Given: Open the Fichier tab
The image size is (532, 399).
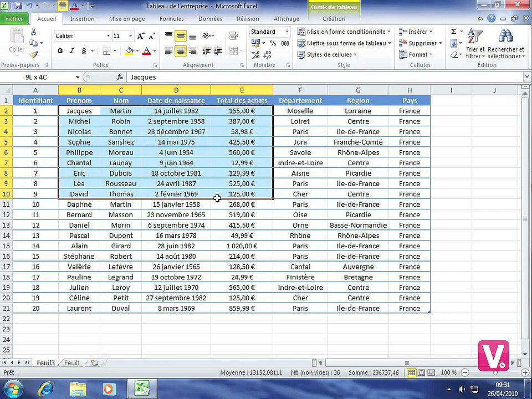Looking at the screenshot, I should (14, 19).
